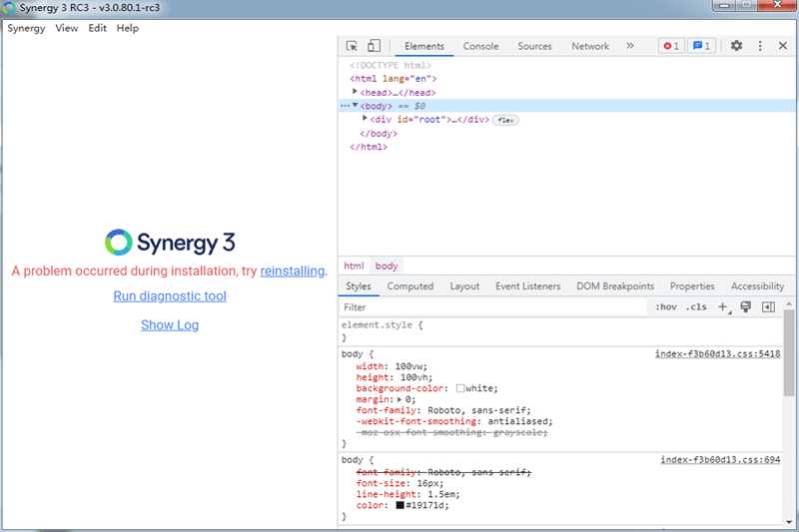799x532 pixels.
Task: Expand the head element node
Action: [x=355, y=92]
